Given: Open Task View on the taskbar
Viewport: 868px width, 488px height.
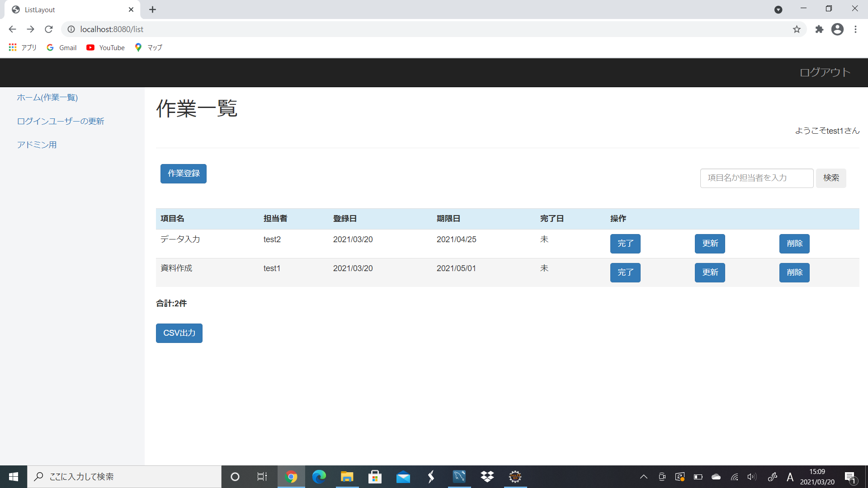Looking at the screenshot, I should [262, 477].
